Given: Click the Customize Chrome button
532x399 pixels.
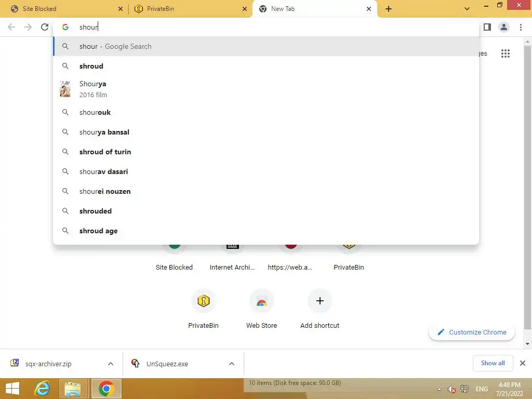Looking at the screenshot, I should coord(472,332).
